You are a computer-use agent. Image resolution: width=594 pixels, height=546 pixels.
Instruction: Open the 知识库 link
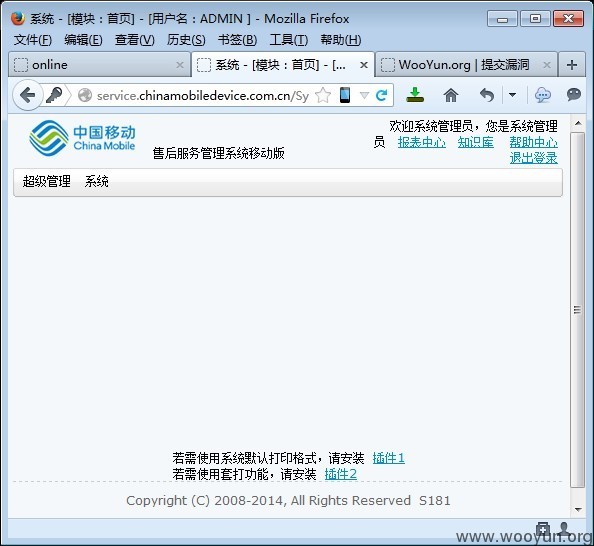point(475,142)
